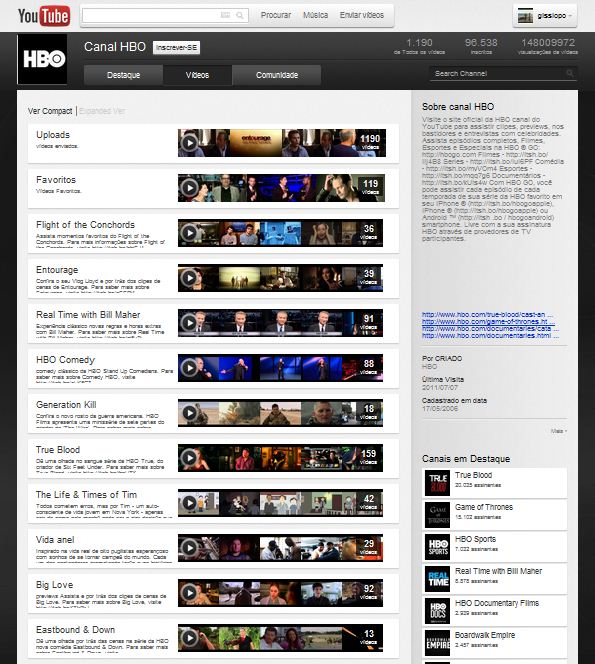This screenshot has height=664, width=595.
Task: Open the Eastbound & Down playlist title
Action: (x=75, y=630)
